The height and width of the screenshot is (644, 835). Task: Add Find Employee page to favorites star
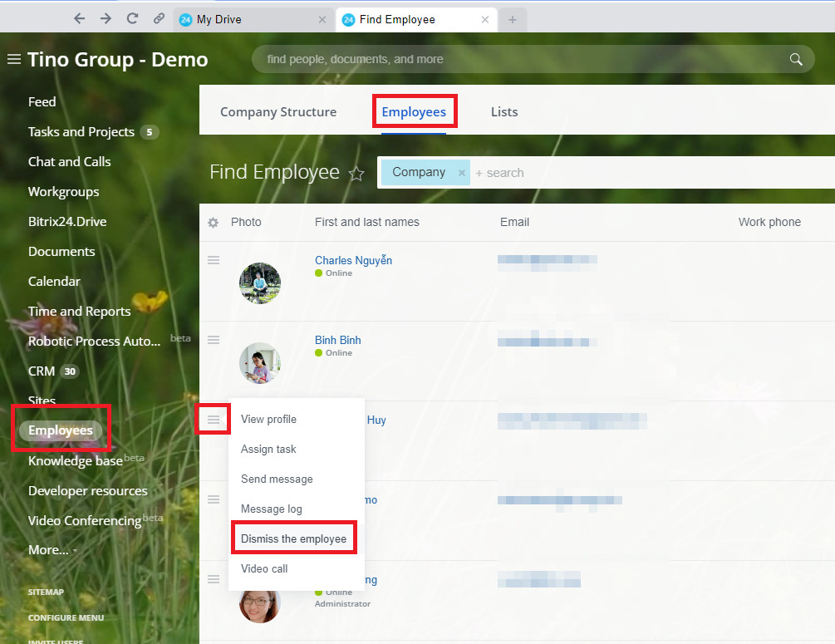[x=356, y=174]
